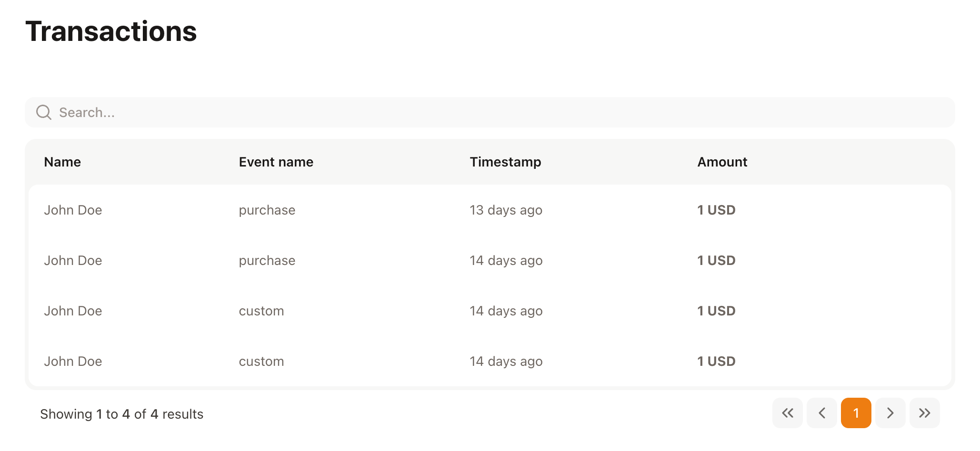Go to the first page using double-left chevron
This screenshot has width=980, height=451.
pyautogui.click(x=787, y=413)
